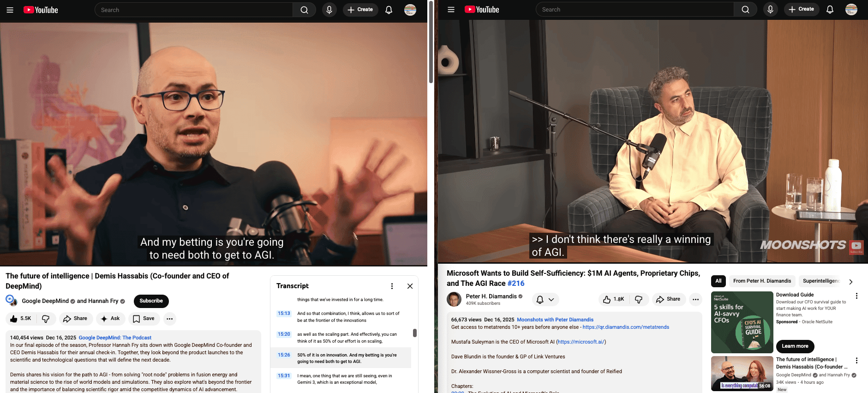The image size is (868, 393).
Task: Open Google DeepMind channel avatar below video title
Action: (12, 301)
